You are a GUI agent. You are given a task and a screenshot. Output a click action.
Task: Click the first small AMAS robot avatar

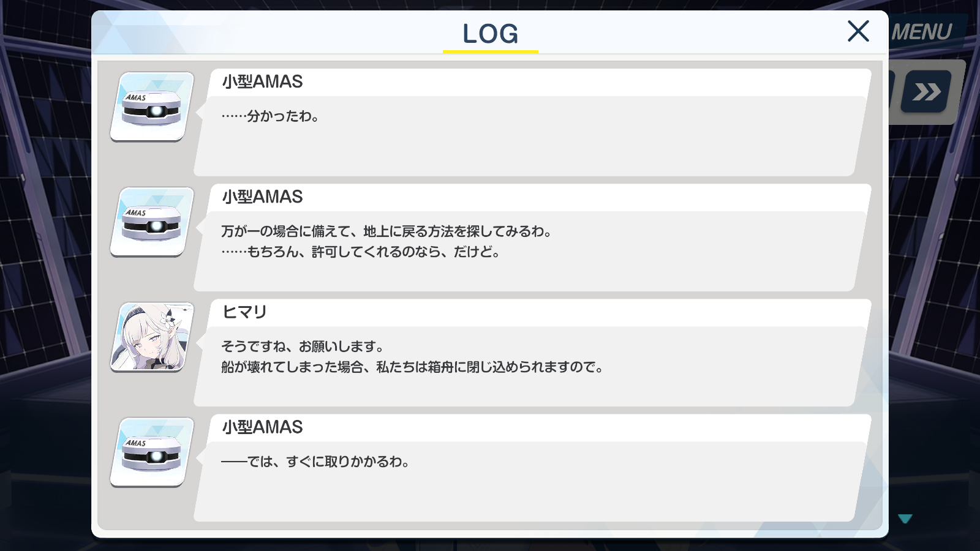(153, 107)
